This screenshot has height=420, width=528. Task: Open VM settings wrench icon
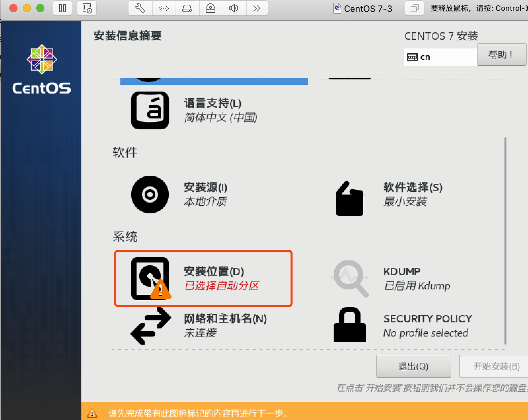[140, 8]
